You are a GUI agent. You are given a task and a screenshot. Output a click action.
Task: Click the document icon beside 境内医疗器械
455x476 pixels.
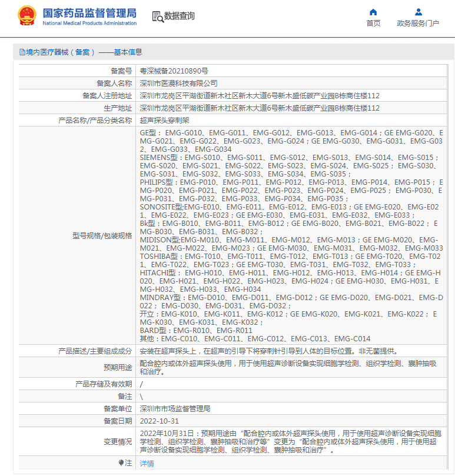(22, 52)
